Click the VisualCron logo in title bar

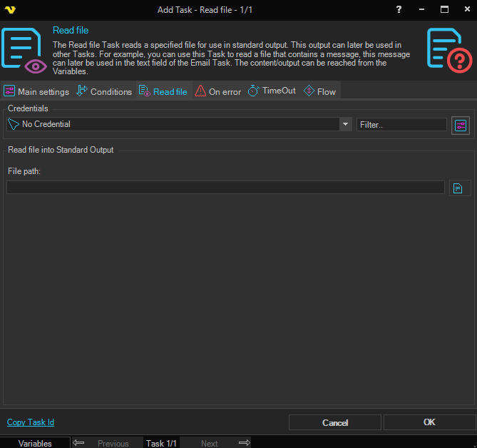pyautogui.click(x=10, y=9)
